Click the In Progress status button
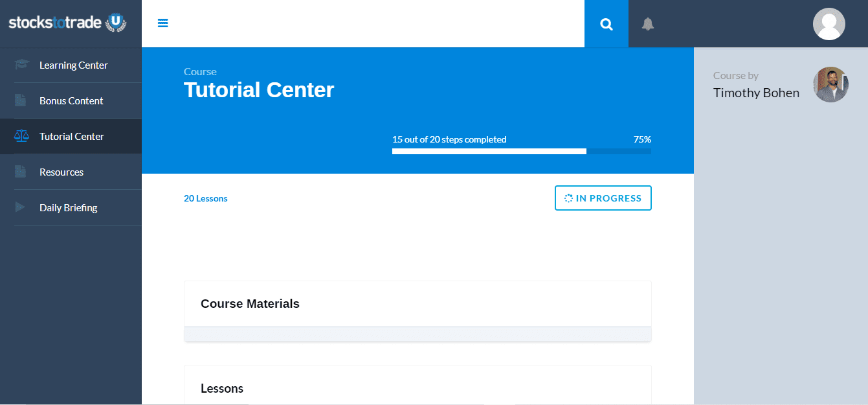Image resolution: width=868 pixels, height=405 pixels. point(603,198)
